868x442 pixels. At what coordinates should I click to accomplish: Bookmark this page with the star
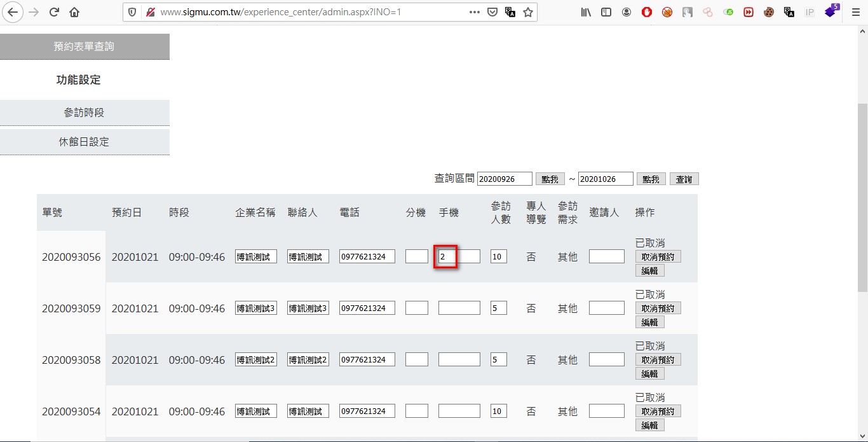pyautogui.click(x=527, y=12)
